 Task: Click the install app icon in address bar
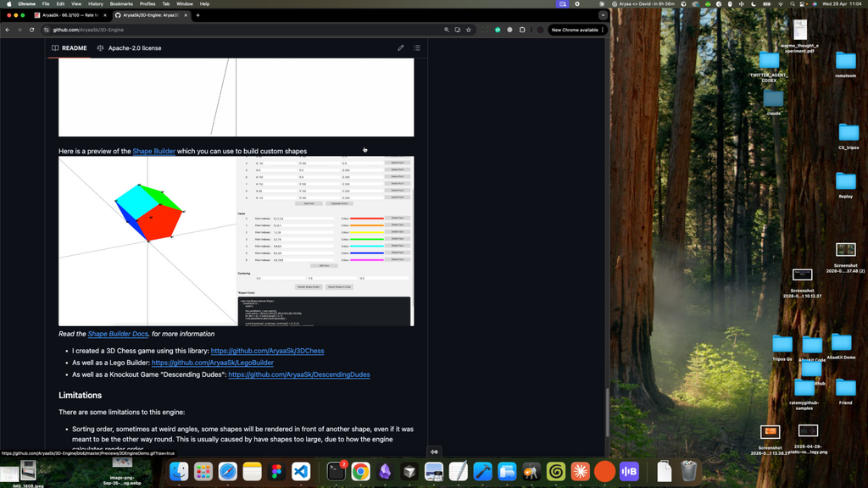pos(457,30)
